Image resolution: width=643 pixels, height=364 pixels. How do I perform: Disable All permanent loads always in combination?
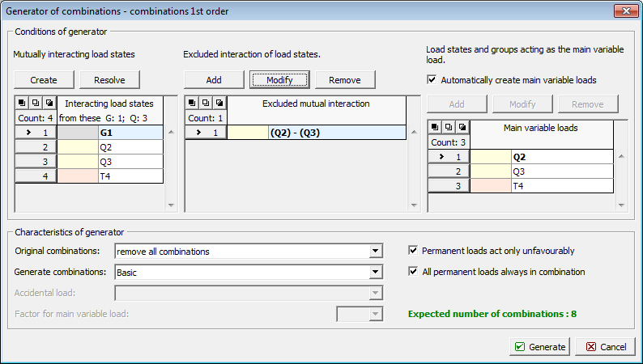pyautogui.click(x=414, y=272)
